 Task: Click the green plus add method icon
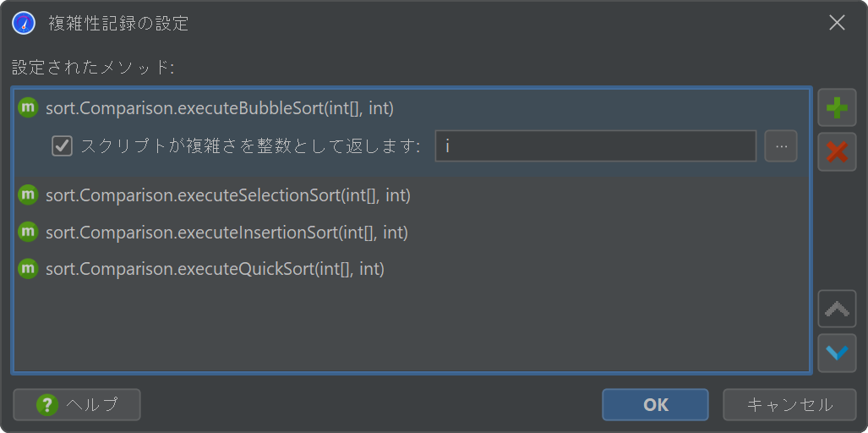coord(837,107)
